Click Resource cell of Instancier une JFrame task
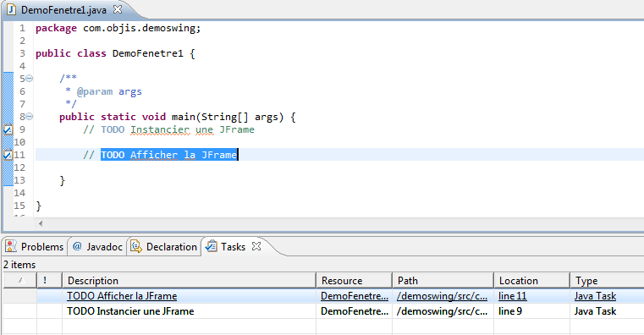644x335 pixels. (x=355, y=311)
